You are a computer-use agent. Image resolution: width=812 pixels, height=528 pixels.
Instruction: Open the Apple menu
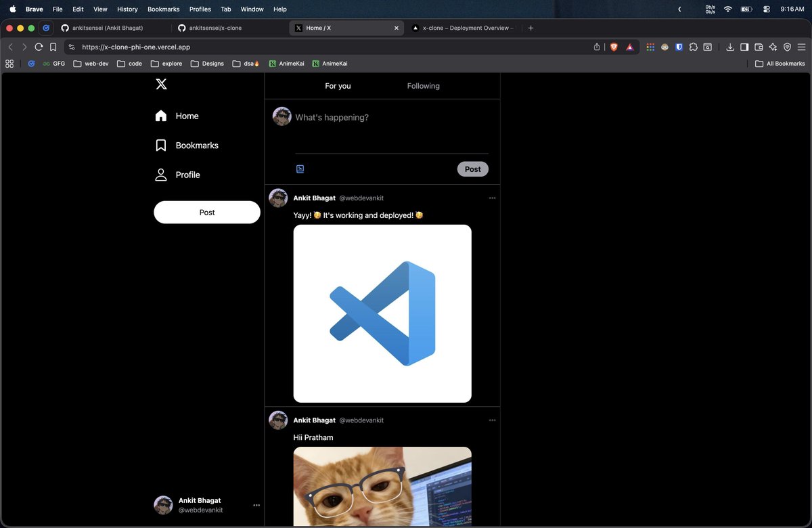[x=12, y=9]
